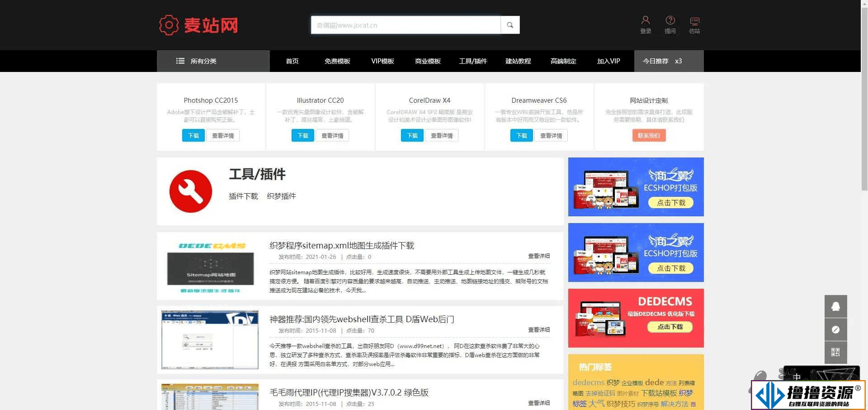Click the 联系我们 contact button

click(x=649, y=135)
